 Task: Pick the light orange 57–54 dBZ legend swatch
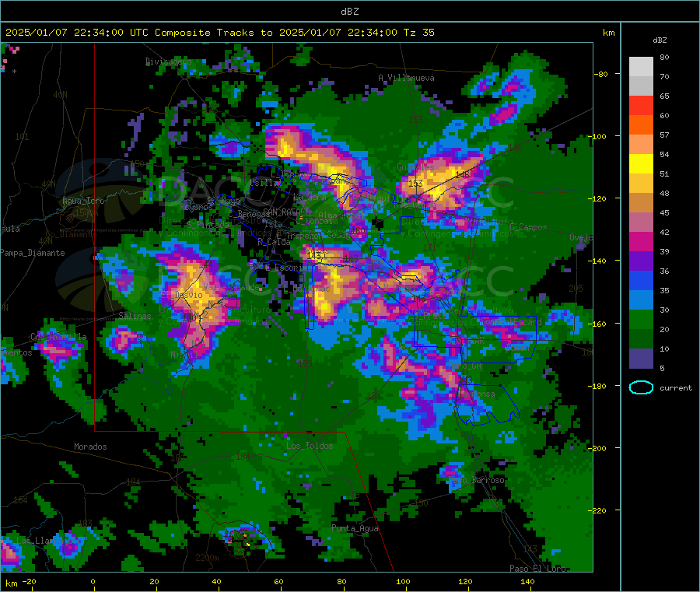[x=641, y=144]
